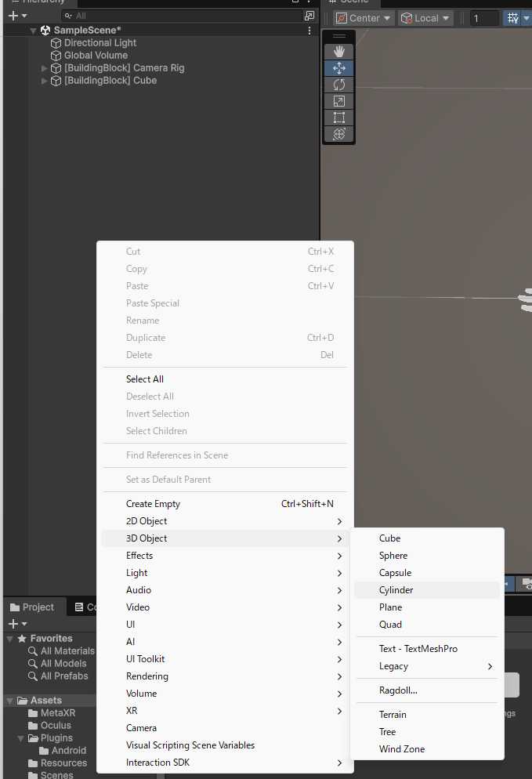The height and width of the screenshot is (779, 532).
Task: Open the Legacy submenu
Action: pyautogui.click(x=427, y=666)
